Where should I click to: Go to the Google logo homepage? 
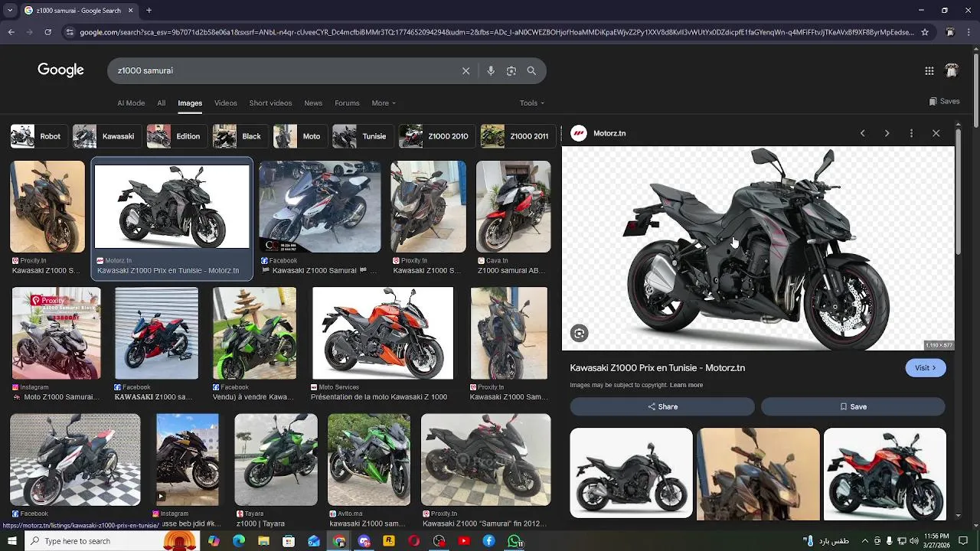tap(60, 70)
